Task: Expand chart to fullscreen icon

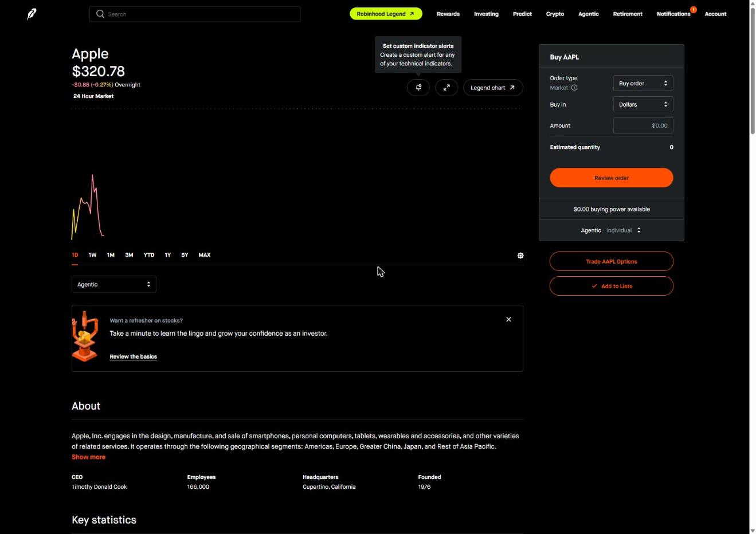Action: click(x=446, y=88)
